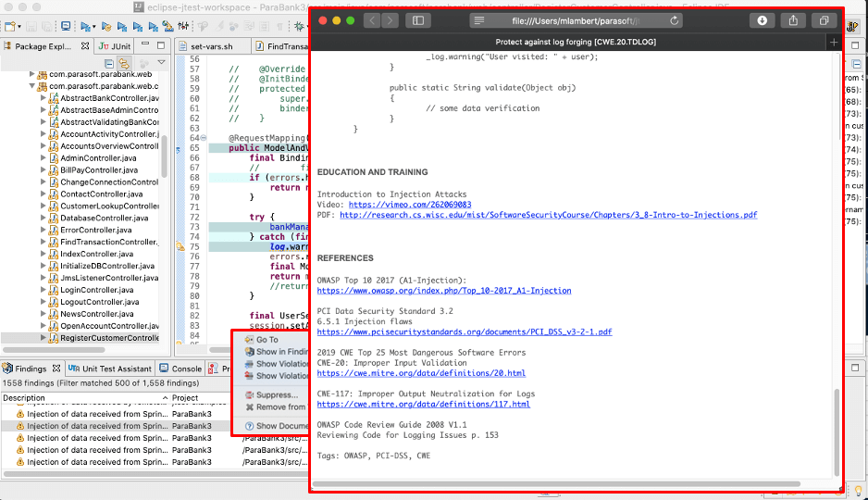Open the Parasoft run tests dropdown arrow
Viewport: 868px width, 500px height.
pos(94,27)
